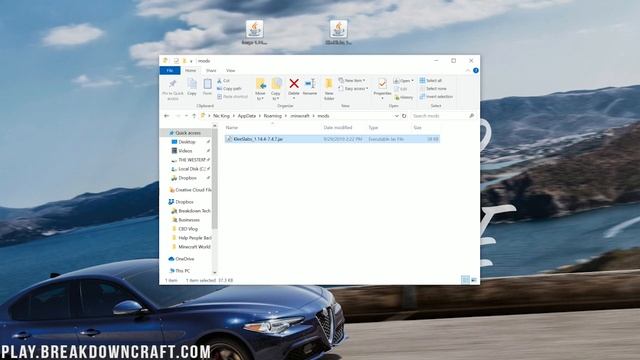Select the left jar file on desktop

(254, 33)
